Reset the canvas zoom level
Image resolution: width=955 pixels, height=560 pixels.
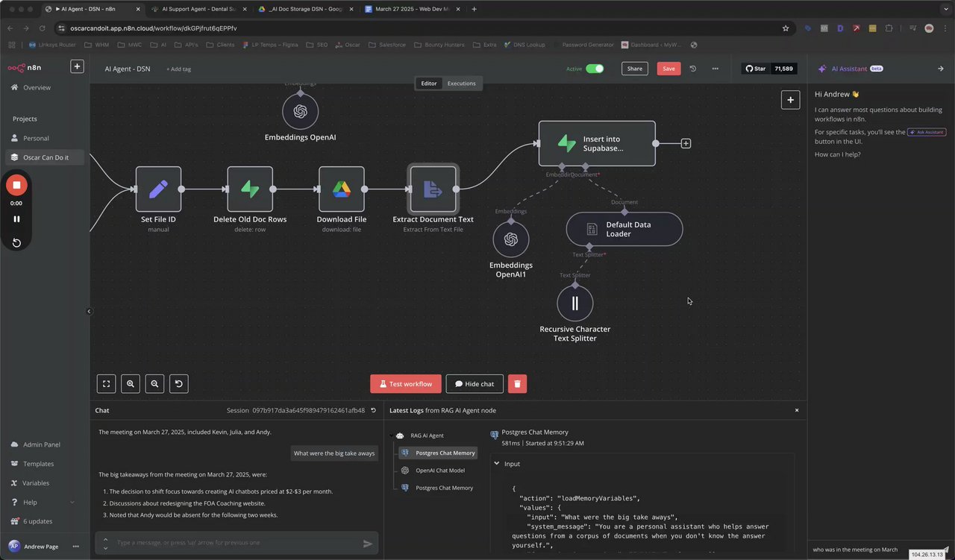point(178,384)
